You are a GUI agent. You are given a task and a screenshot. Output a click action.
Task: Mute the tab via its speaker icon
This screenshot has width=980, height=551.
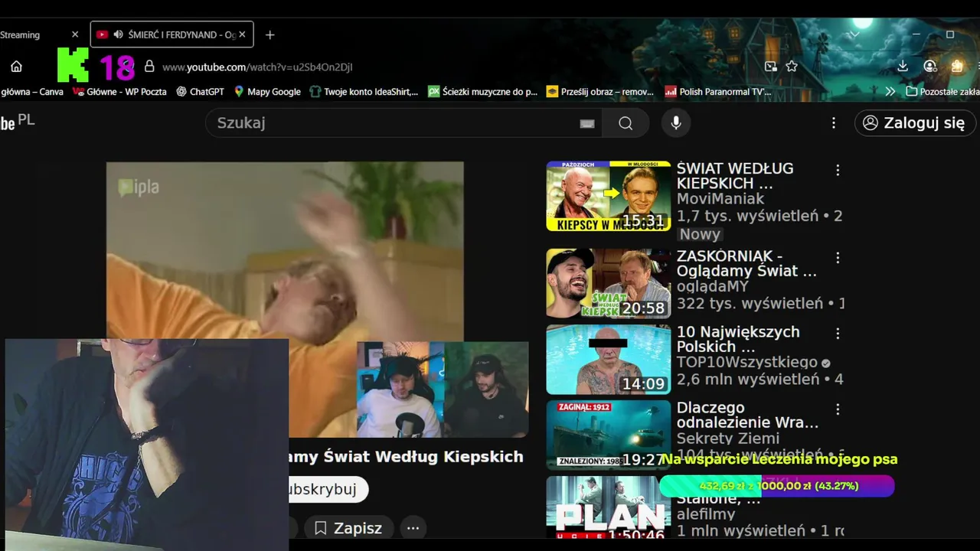[118, 34]
